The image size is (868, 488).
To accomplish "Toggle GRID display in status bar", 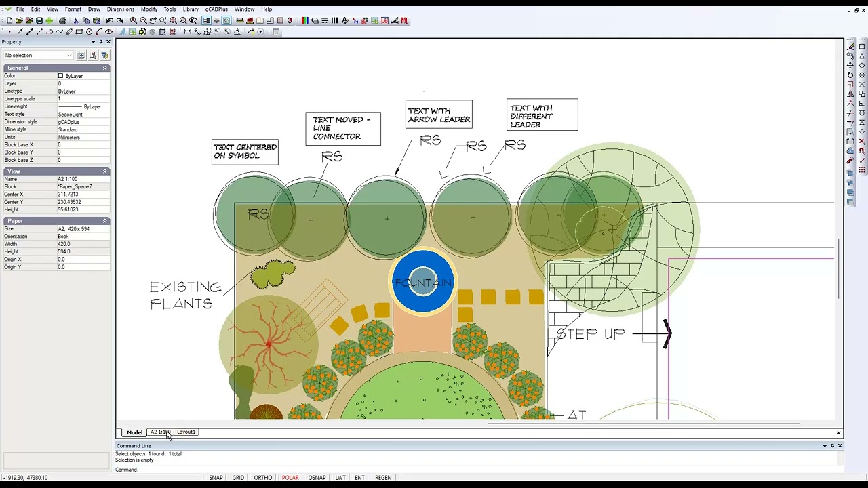I will [x=238, y=478].
